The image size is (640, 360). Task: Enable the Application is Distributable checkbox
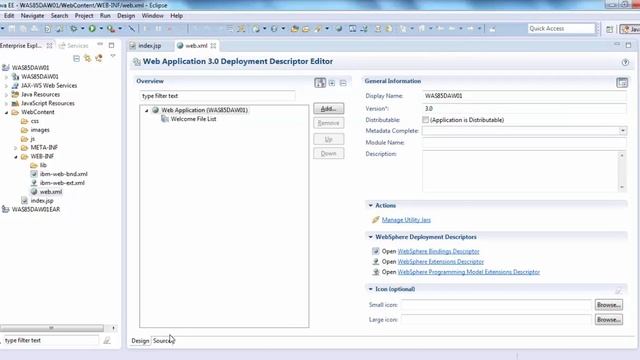click(425, 120)
